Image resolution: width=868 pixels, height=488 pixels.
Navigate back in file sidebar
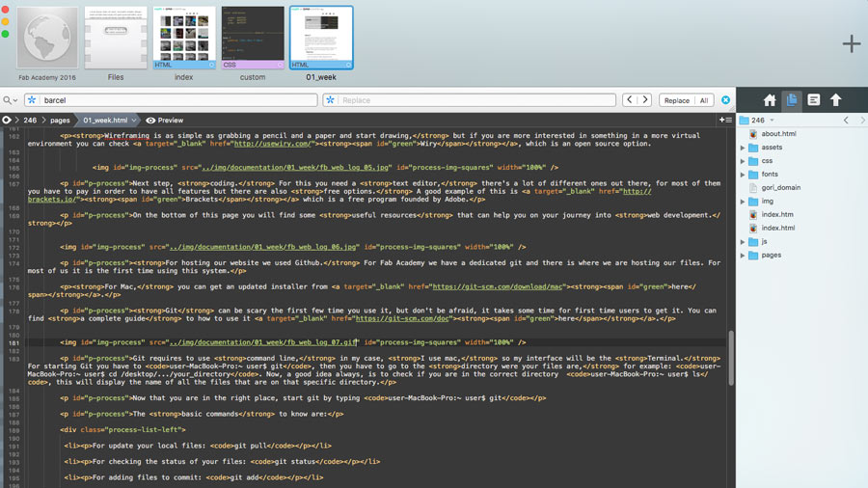click(846, 120)
